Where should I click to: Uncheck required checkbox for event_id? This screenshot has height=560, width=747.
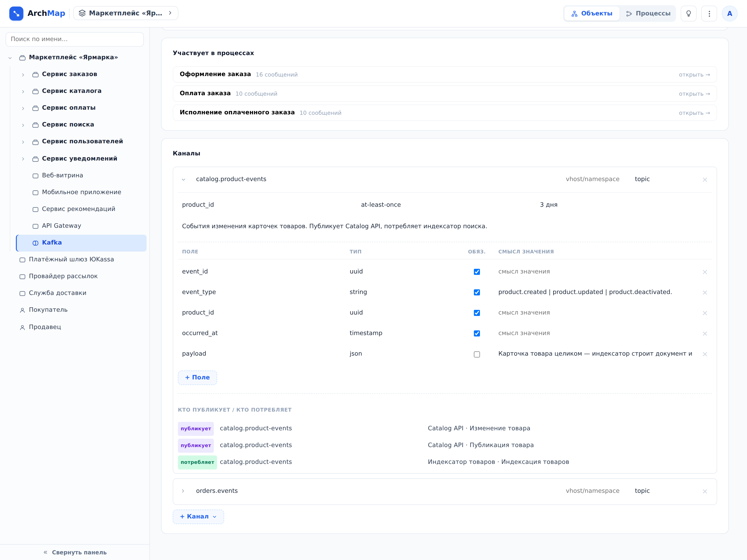point(477,272)
